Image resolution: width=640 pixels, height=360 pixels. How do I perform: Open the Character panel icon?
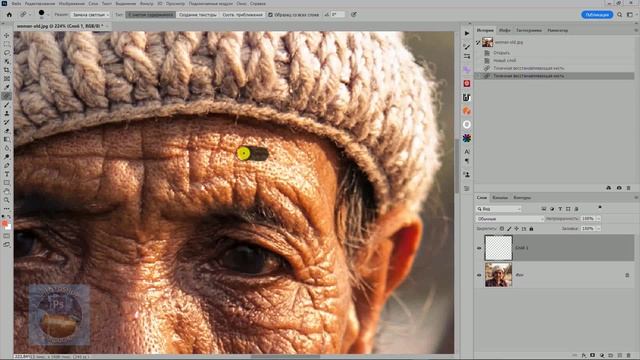click(467, 151)
